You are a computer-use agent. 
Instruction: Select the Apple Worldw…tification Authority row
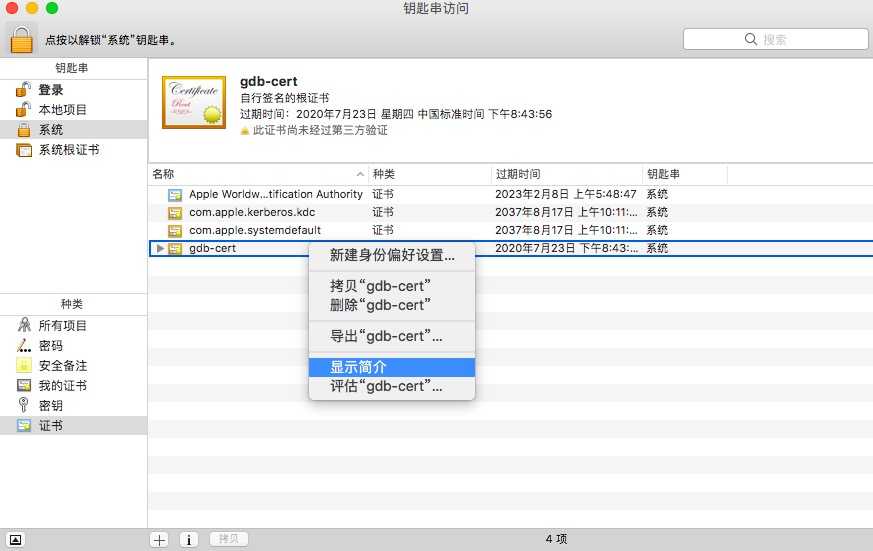511,194
